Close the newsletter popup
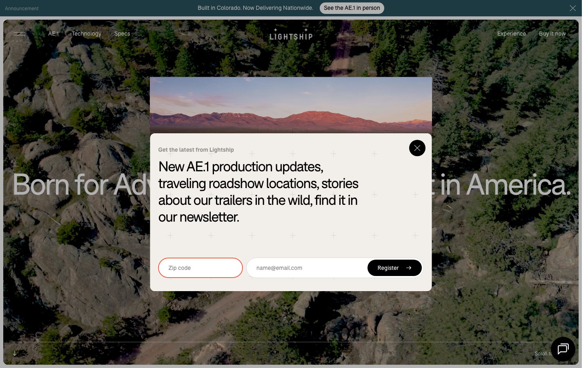The height and width of the screenshot is (368, 588). click(x=417, y=148)
